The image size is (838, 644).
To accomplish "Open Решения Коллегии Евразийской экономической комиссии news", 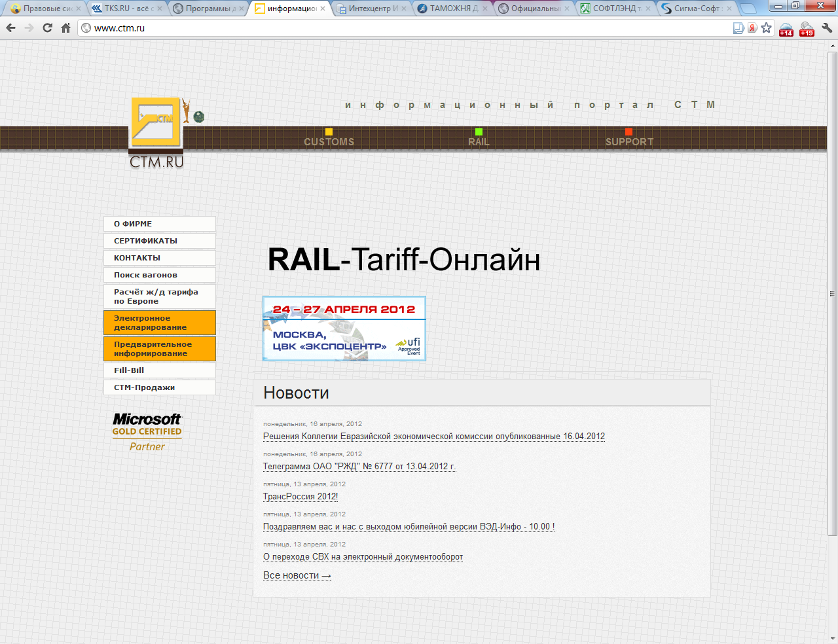I will pos(434,437).
